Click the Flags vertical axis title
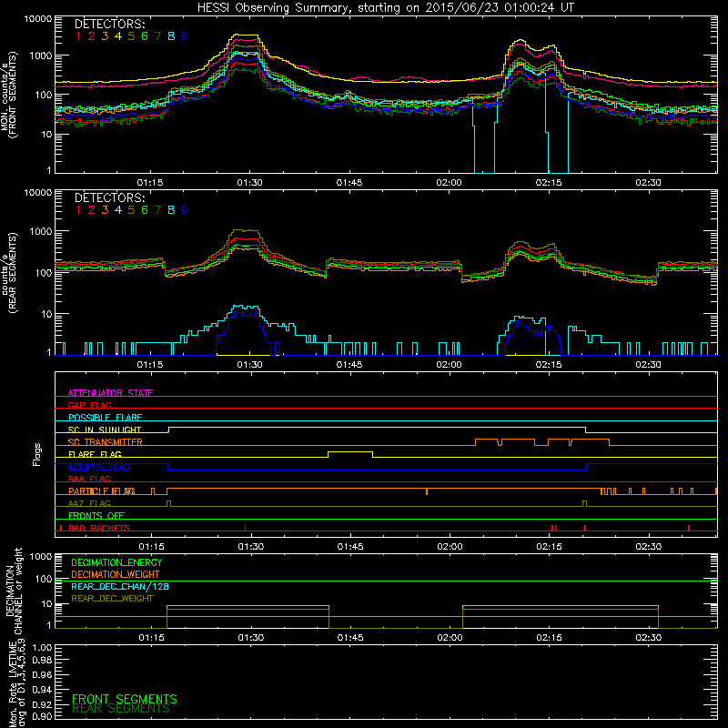The image size is (728, 728). click(x=37, y=454)
